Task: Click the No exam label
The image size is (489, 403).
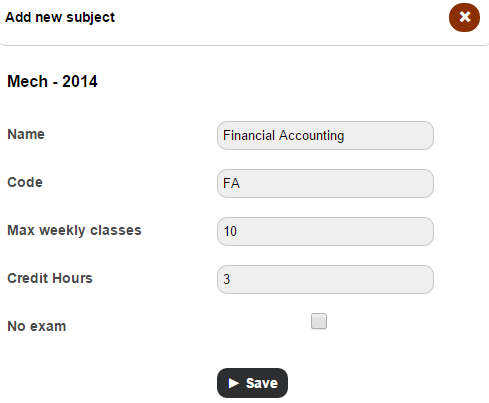Action: [37, 326]
